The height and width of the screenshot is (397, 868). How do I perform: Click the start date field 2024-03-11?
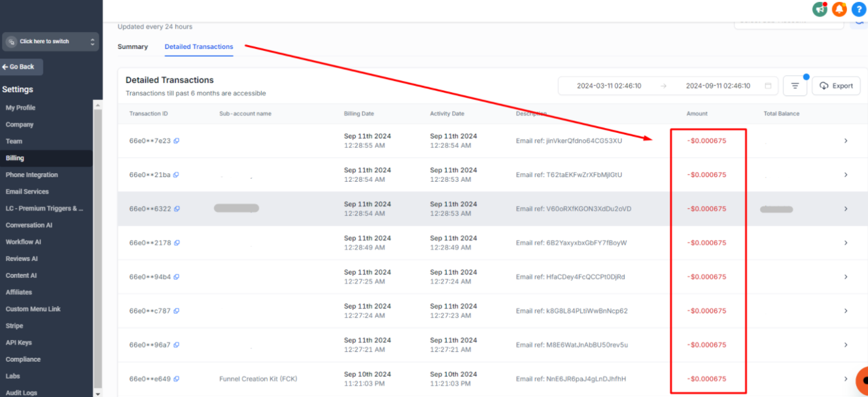coord(608,86)
